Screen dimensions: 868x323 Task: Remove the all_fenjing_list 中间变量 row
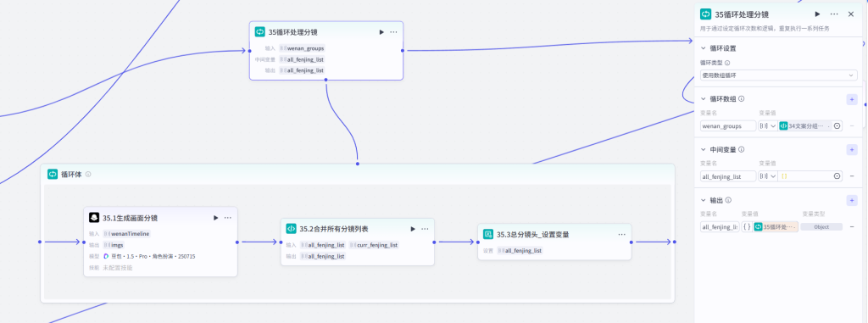coord(852,176)
